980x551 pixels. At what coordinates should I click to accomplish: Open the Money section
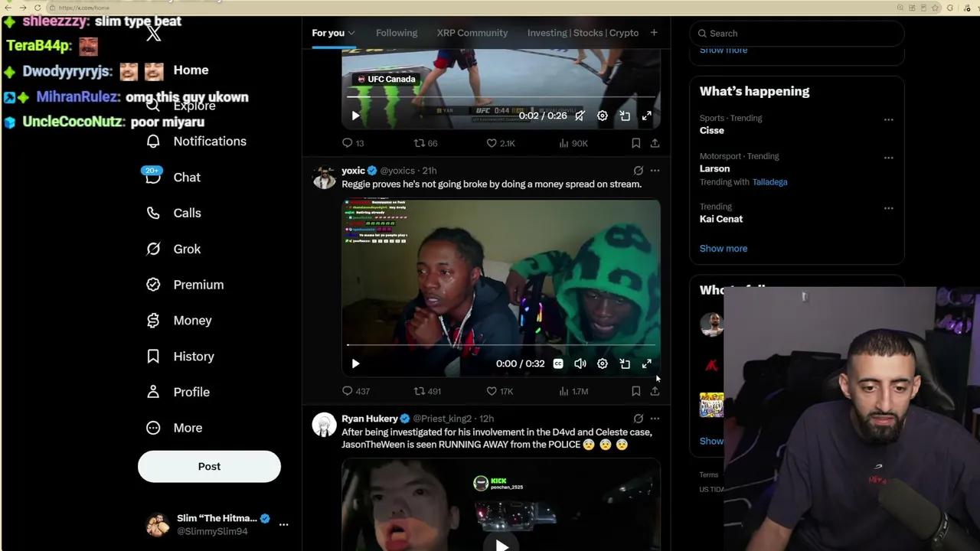click(179, 321)
